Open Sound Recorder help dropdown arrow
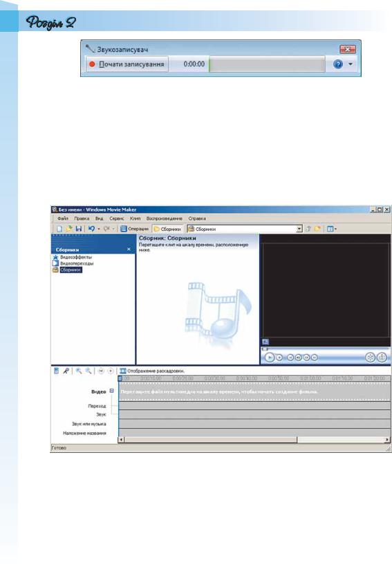The image size is (392, 567). click(x=350, y=64)
